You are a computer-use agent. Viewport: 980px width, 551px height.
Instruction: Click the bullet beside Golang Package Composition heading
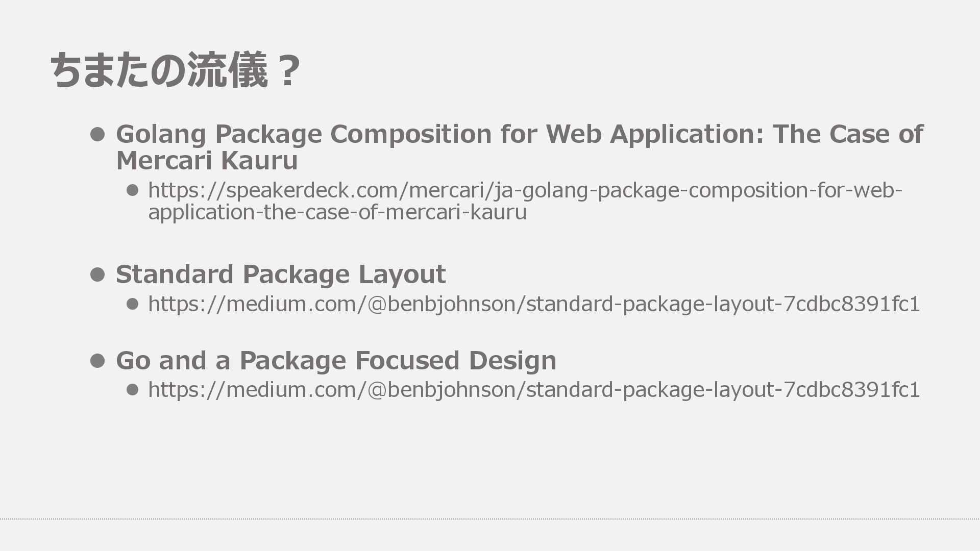point(97,134)
